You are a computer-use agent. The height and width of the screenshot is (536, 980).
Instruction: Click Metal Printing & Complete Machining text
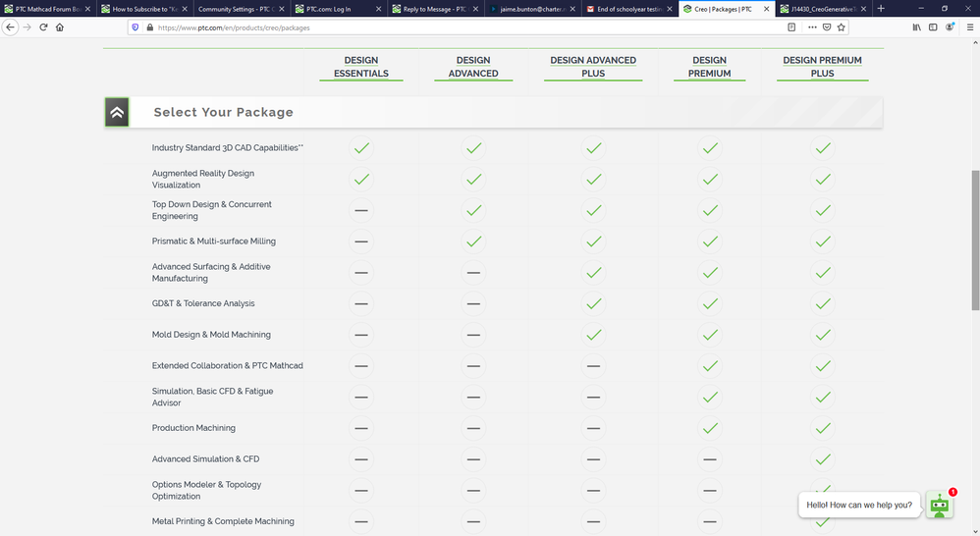pos(223,521)
